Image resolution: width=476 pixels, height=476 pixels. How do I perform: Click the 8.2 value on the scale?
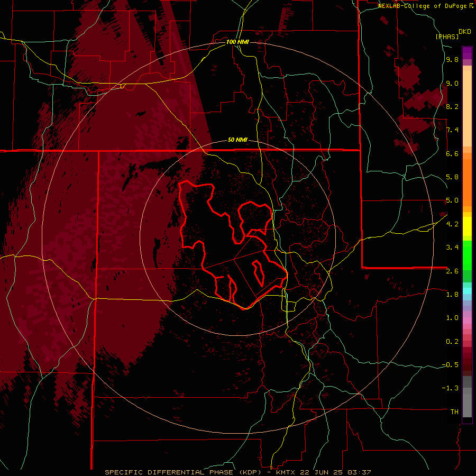coord(452,106)
